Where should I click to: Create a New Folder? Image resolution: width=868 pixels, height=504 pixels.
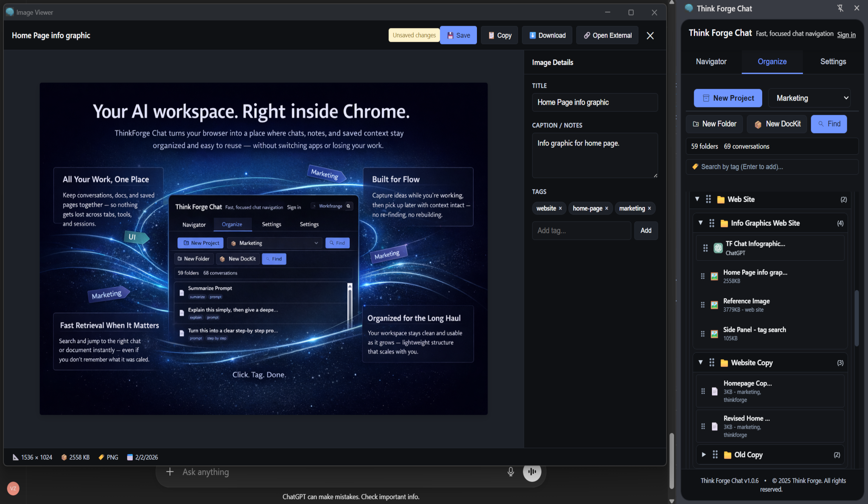pyautogui.click(x=714, y=124)
